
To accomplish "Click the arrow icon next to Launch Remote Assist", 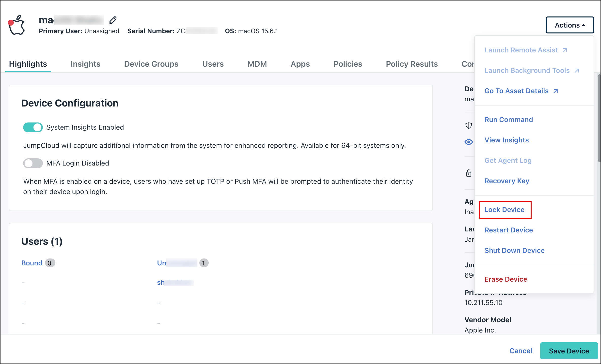I will coord(565,50).
